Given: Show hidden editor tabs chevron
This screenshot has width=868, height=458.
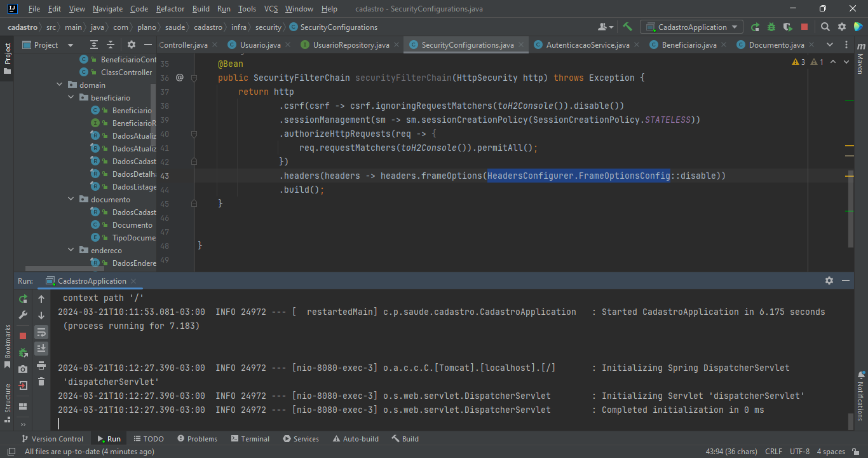Looking at the screenshot, I should pyautogui.click(x=829, y=45).
